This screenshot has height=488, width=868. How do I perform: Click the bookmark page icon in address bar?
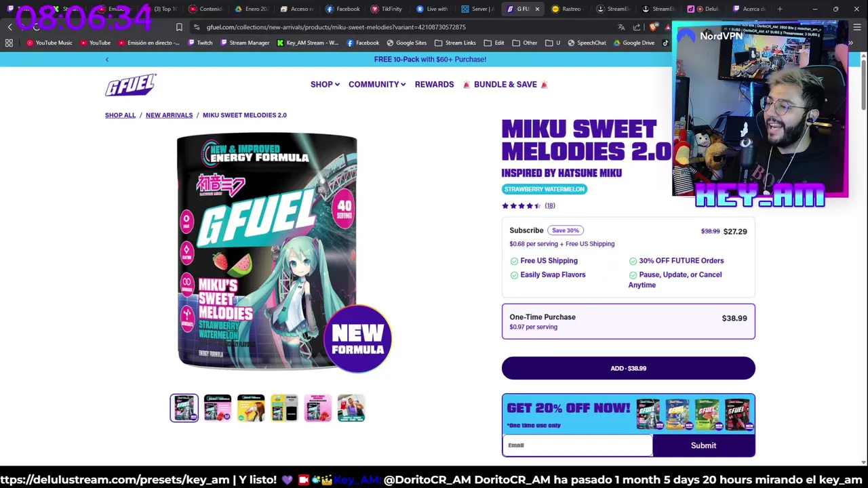(x=179, y=27)
